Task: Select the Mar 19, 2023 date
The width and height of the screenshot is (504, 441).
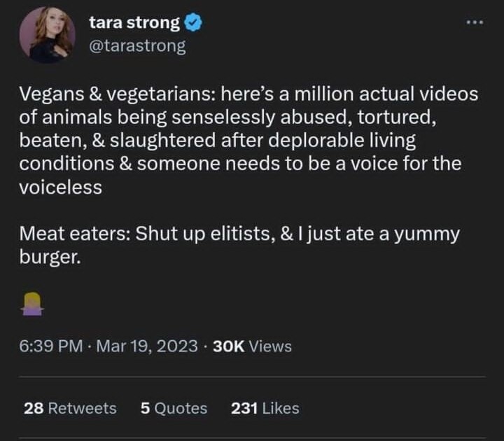Action: tap(146, 346)
